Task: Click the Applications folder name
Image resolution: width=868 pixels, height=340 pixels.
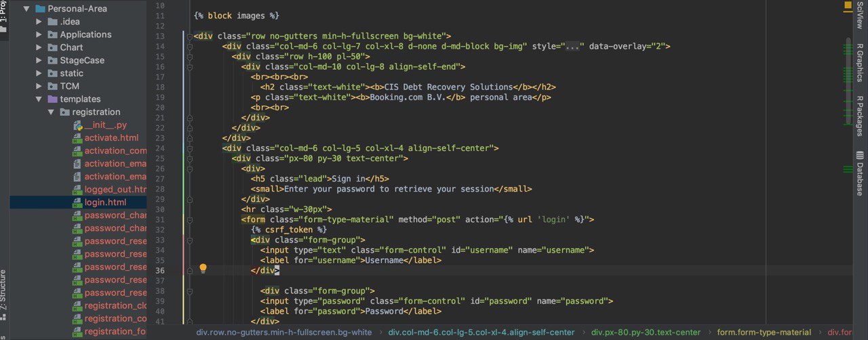Action: [85, 35]
